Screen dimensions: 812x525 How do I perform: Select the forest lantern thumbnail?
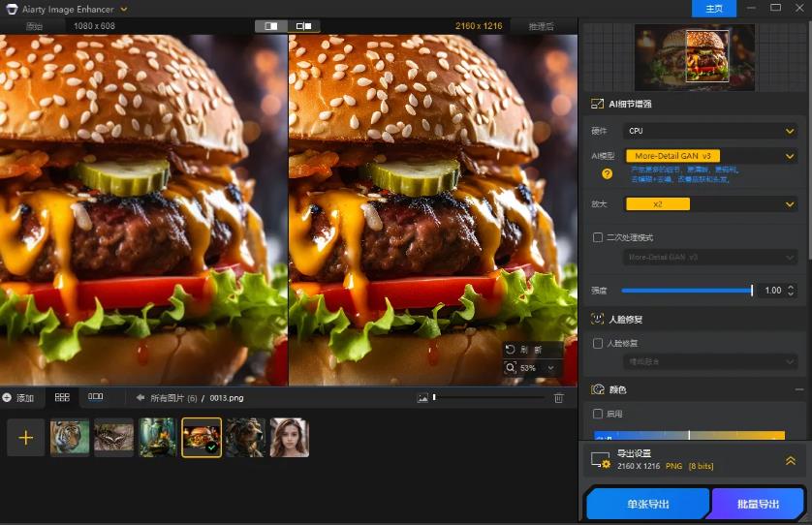click(x=157, y=438)
